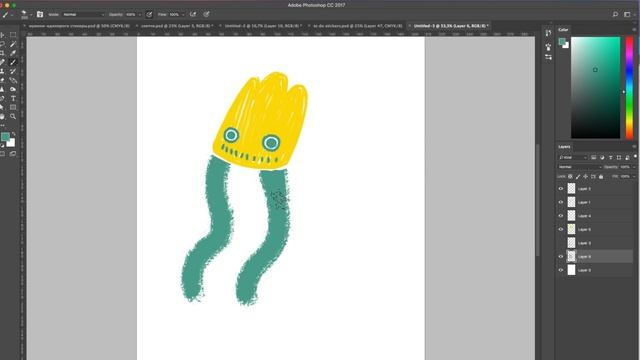Switch to the 50% CMYK document tab
Image resolution: width=640 pixels, height=360 pixels.
point(79,26)
